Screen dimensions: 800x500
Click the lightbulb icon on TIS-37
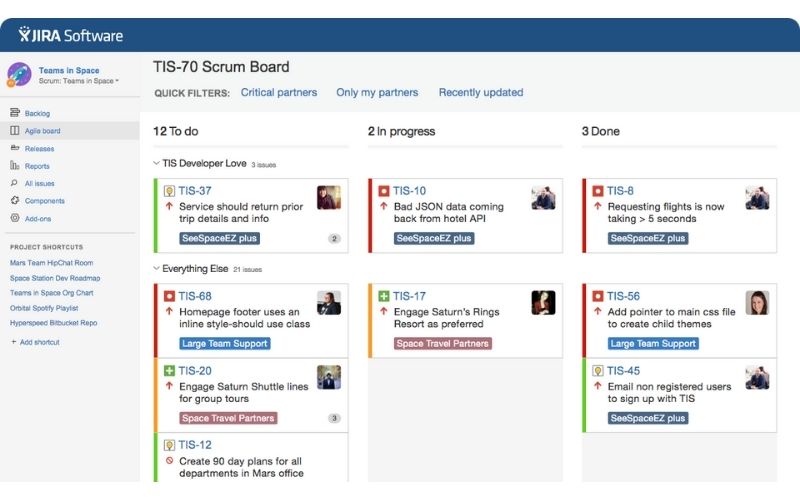coord(169,191)
